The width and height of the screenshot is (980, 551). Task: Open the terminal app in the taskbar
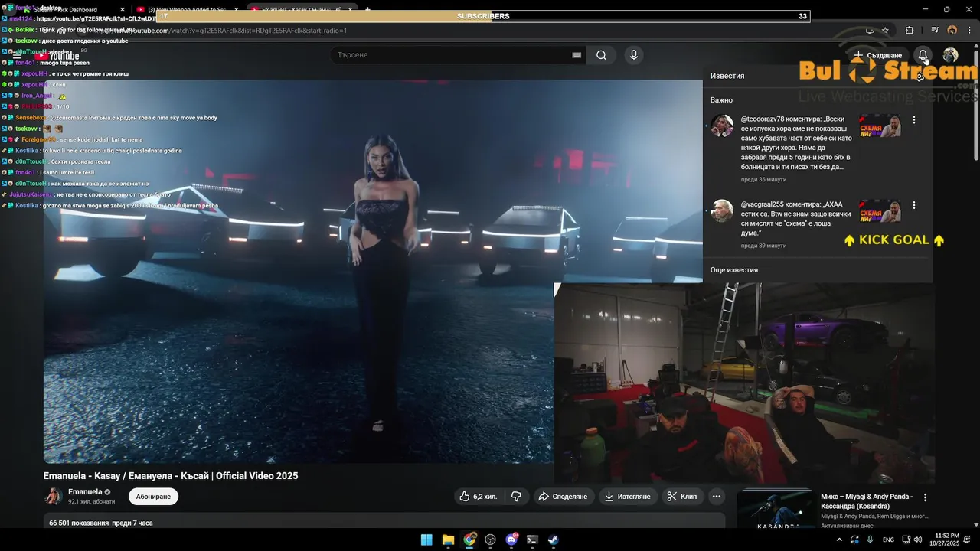click(x=532, y=540)
